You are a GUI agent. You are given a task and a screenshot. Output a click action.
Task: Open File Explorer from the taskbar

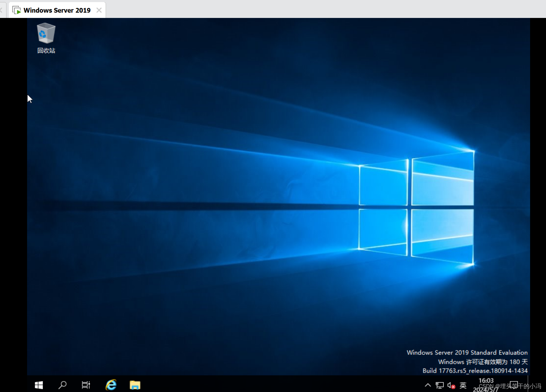point(135,385)
